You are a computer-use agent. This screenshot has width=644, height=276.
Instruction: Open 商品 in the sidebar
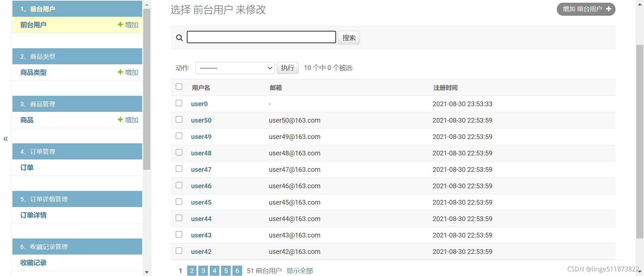(27, 120)
